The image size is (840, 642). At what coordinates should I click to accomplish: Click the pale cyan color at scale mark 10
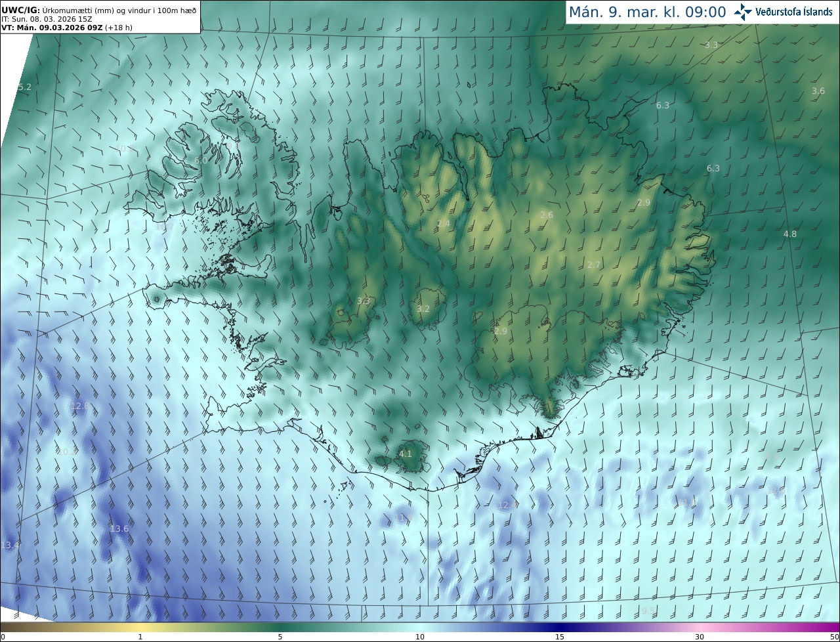[420, 628]
